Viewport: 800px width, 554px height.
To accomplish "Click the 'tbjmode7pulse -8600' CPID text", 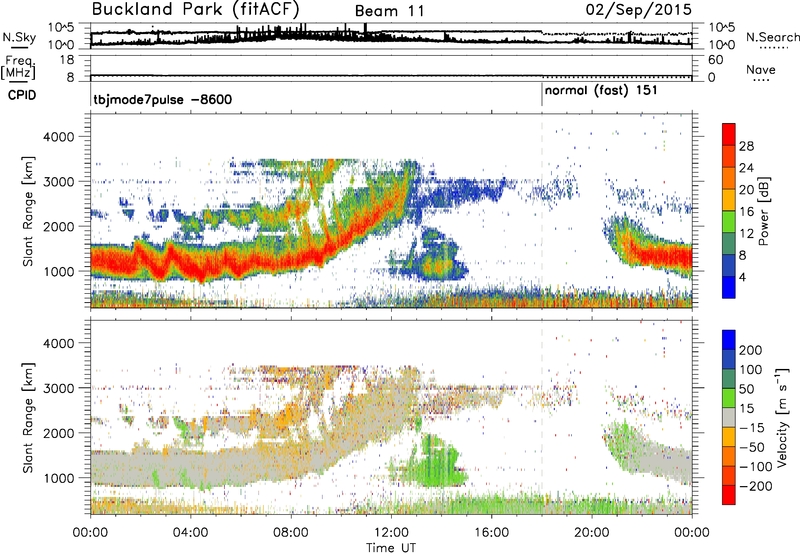I will pos(163,99).
